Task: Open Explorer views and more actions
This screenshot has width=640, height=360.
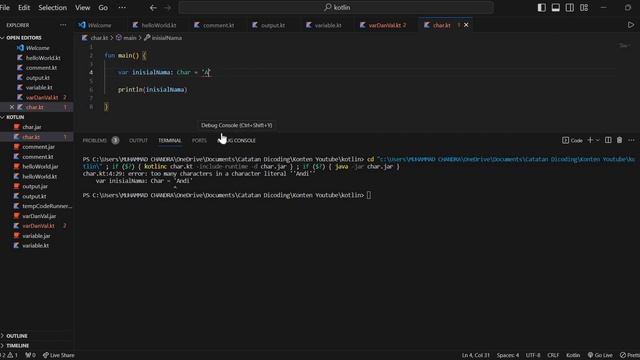Action: click(63, 25)
